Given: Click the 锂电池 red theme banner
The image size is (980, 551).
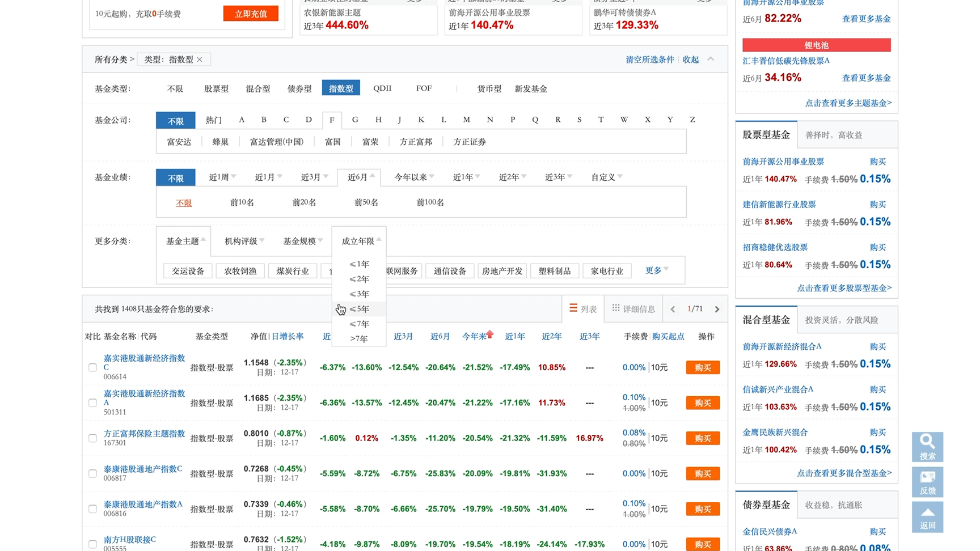Looking at the screenshot, I should [x=817, y=45].
